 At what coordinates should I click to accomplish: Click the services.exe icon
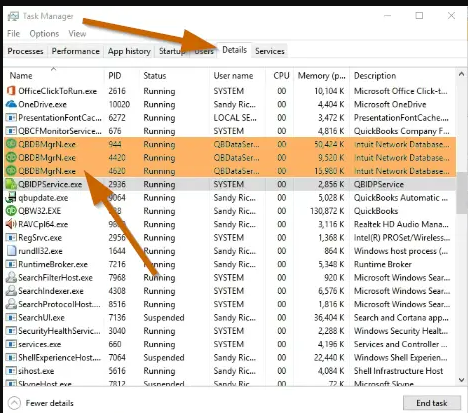click(x=11, y=344)
